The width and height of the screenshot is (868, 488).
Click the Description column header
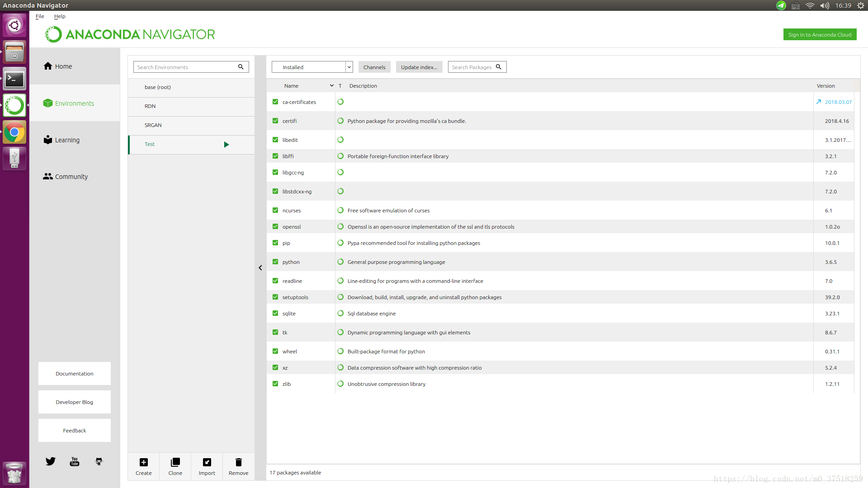363,85
